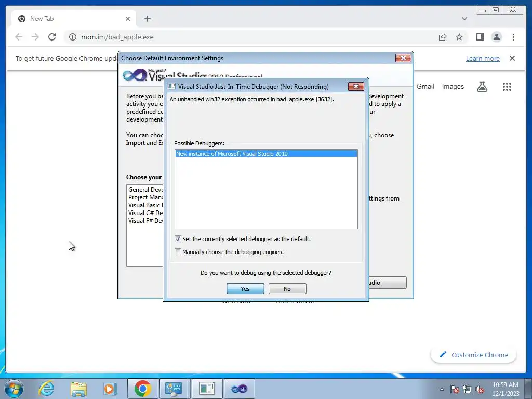The image size is (532, 399).
Task: Launch Internet Explorer from taskbar
Action: coord(46,389)
